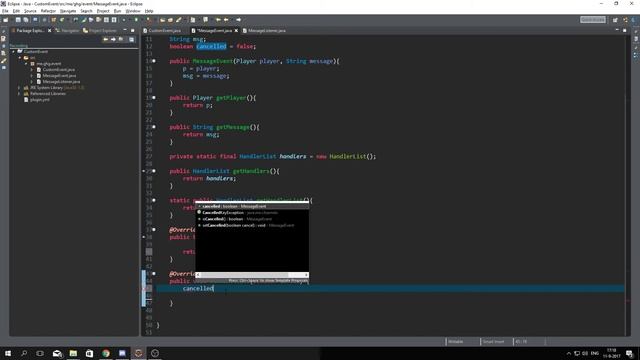The height and width of the screenshot is (360, 640).
Task: Toggle folding at line 43 @Override
Action: tap(154, 274)
